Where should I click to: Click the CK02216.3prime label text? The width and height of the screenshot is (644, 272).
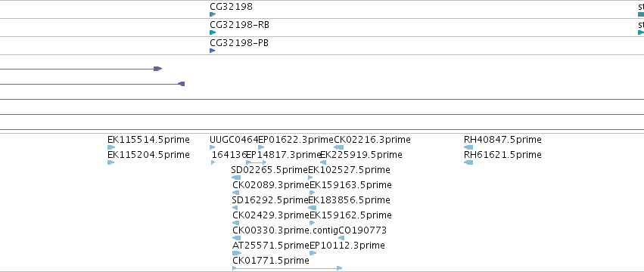point(372,140)
